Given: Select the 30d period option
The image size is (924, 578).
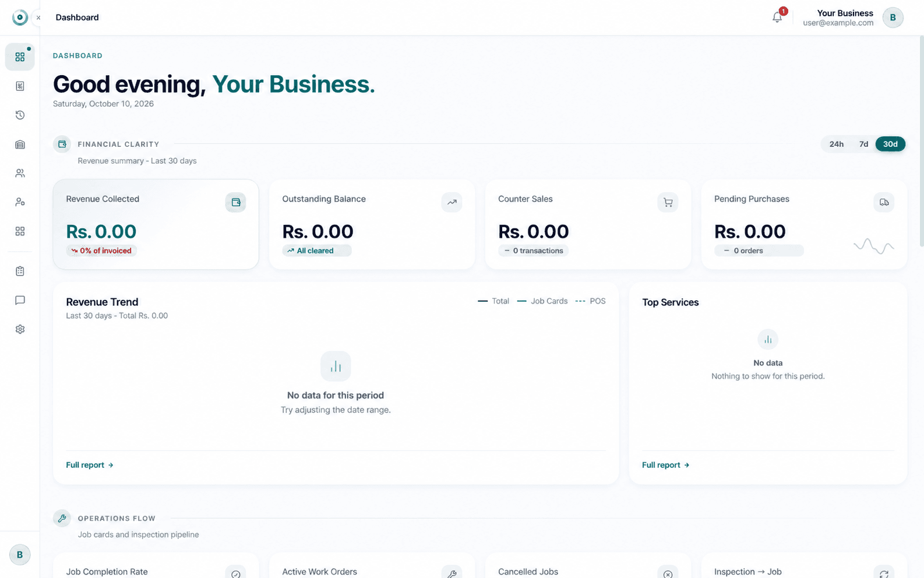Looking at the screenshot, I should pyautogui.click(x=890, y=144).
